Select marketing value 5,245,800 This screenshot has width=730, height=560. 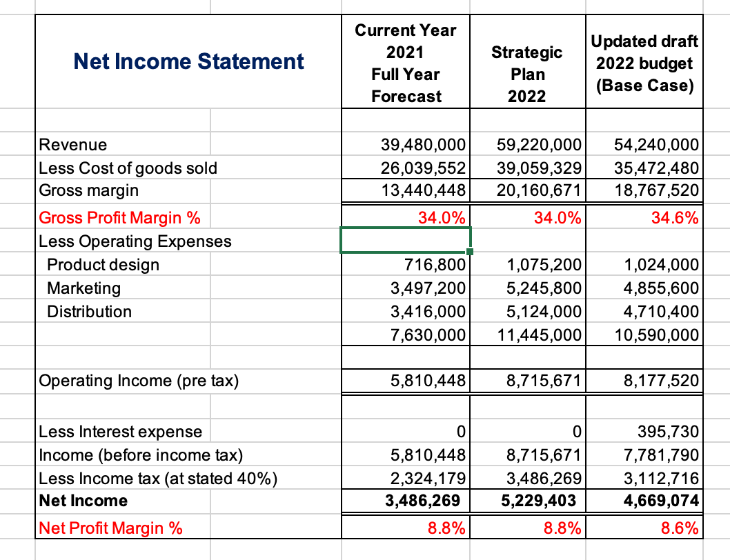coord(544,288)
